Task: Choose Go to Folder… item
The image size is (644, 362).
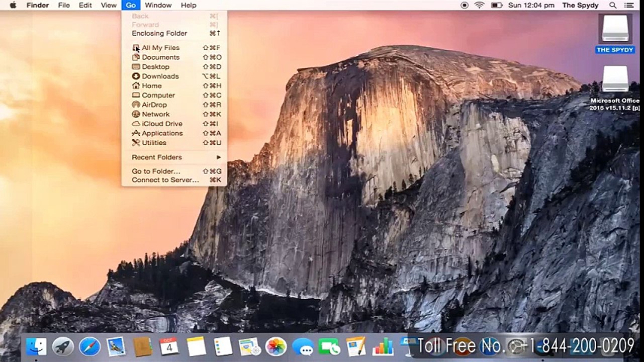Action: [174, 171]
